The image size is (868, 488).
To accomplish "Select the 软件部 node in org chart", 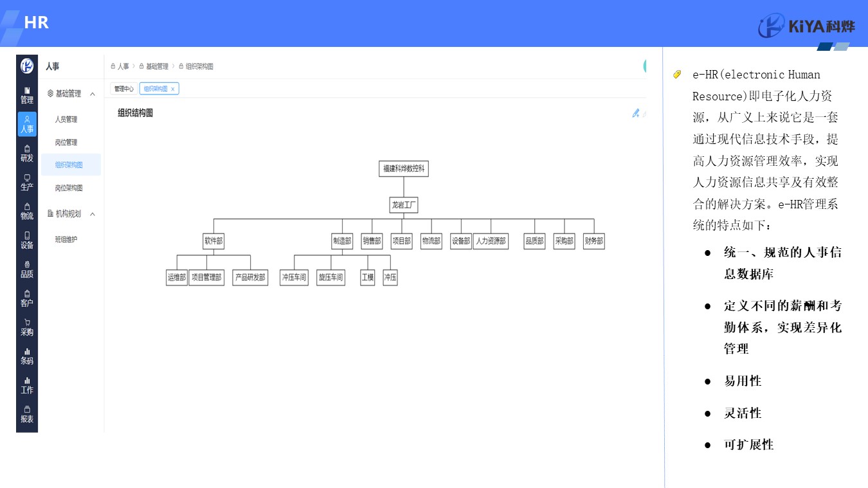I will tap(213, 241).
